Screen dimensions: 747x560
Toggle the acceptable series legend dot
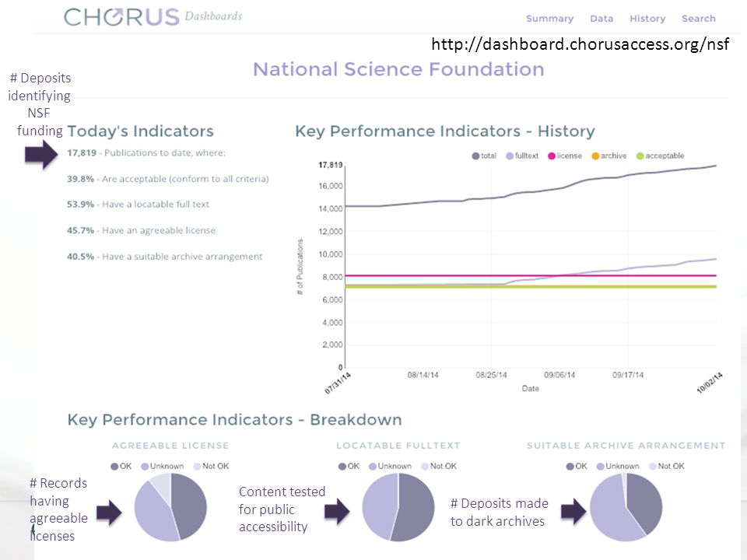click(x=640, y=156)
